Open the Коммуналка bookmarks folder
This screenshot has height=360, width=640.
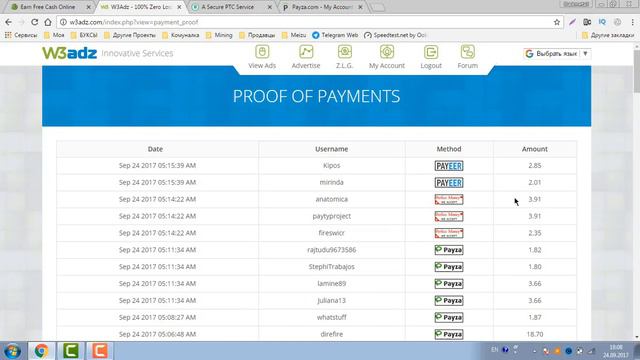181,35
